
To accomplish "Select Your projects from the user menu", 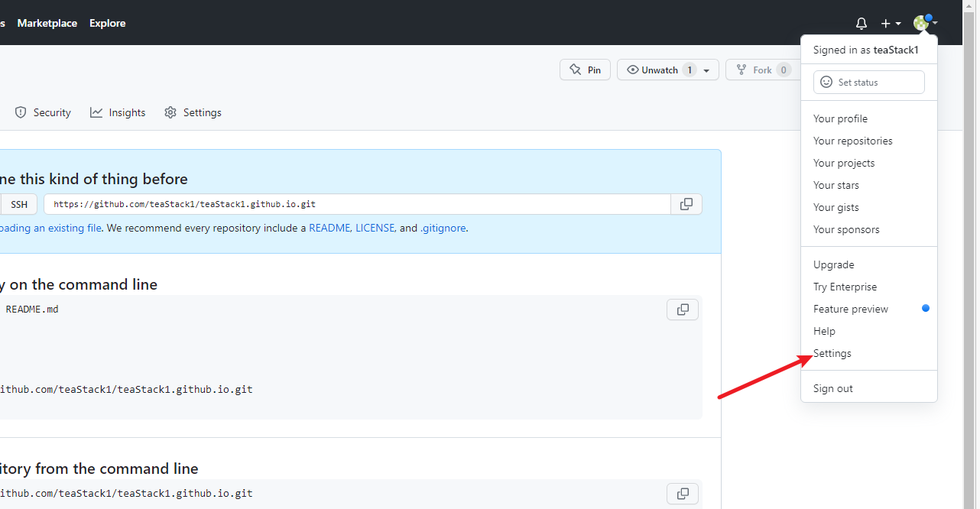I will [868, 163].
